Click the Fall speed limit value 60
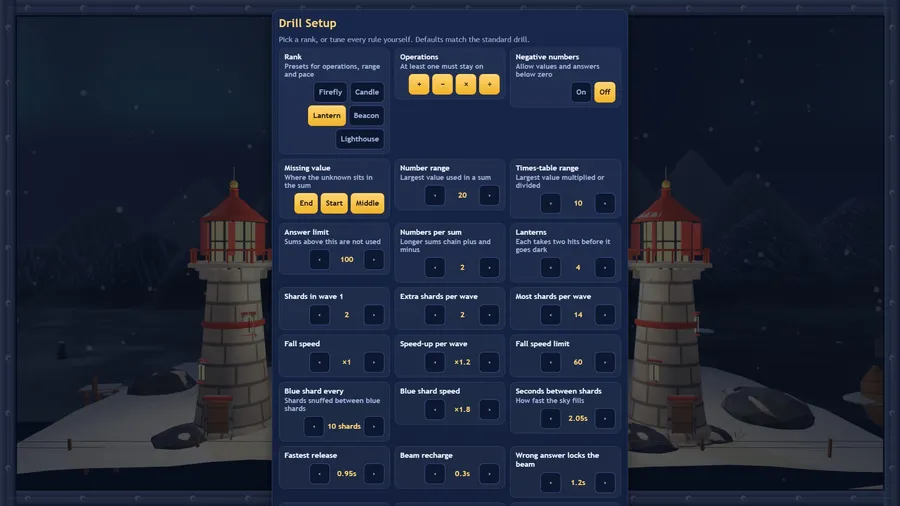This screenshot has height=506, width=900. click(578, 362)
